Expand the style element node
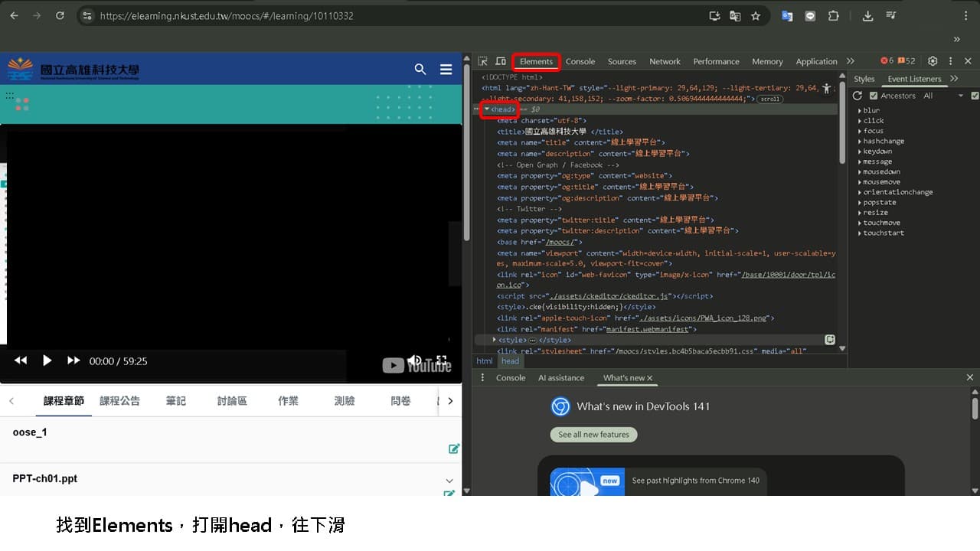Image resolution: width=980 pixels, height=551 pixels. point(494,340)
